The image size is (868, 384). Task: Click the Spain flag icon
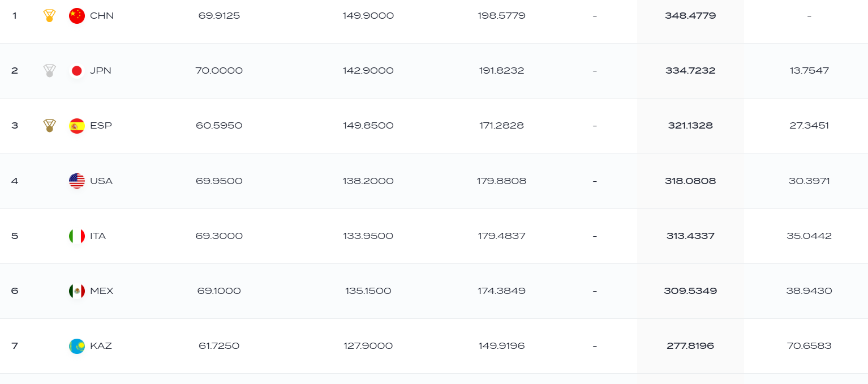77,126
